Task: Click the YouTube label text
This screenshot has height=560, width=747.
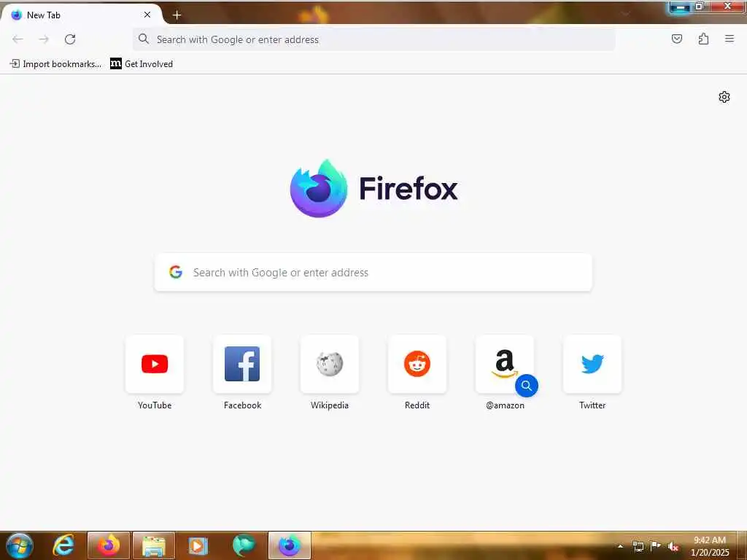Action: pyautogui.click(x=155, y=405)
